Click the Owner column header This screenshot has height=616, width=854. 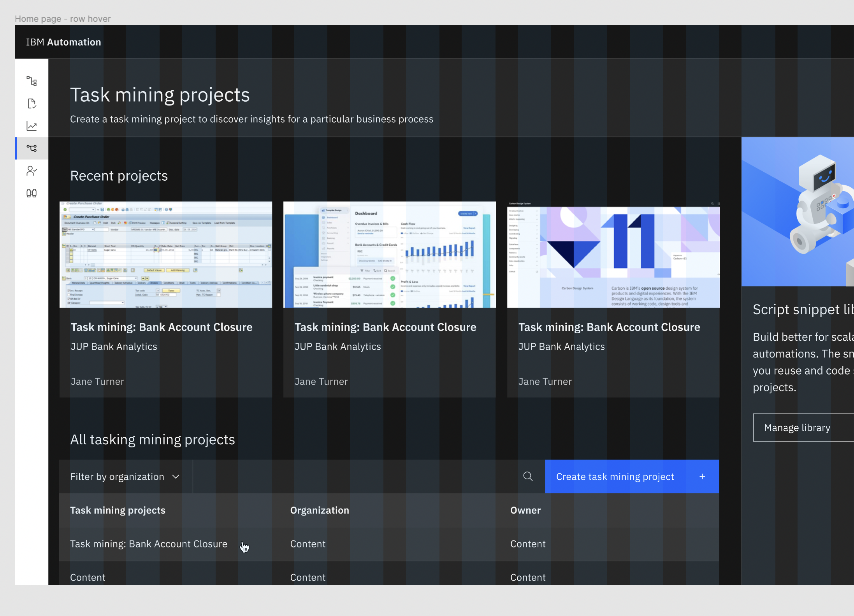pos(525,510)
